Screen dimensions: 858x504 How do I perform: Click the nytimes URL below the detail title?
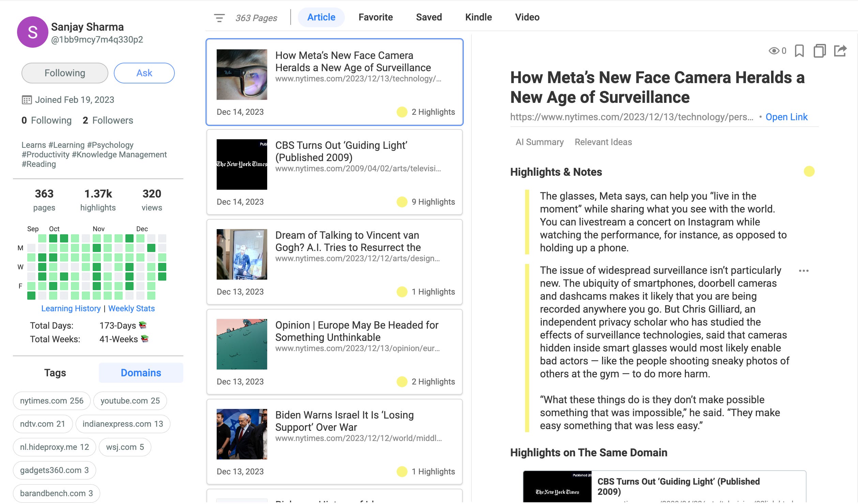(x=631, y=117)
